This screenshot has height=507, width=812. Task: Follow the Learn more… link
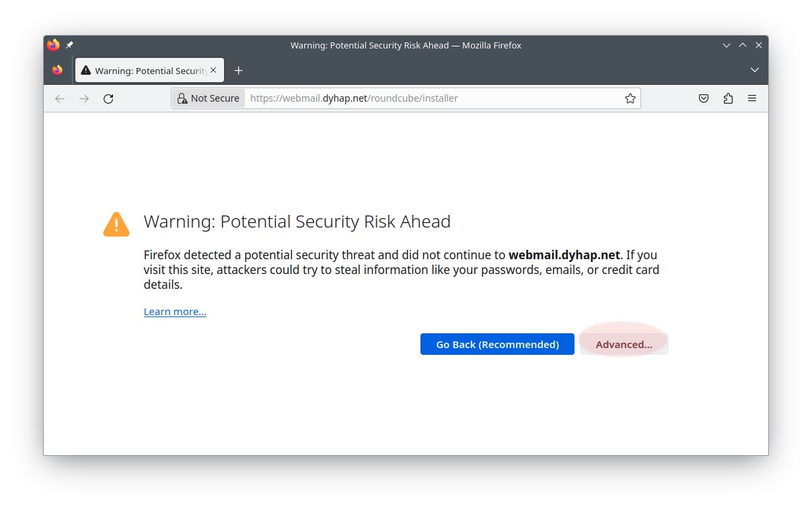[175, 312]
